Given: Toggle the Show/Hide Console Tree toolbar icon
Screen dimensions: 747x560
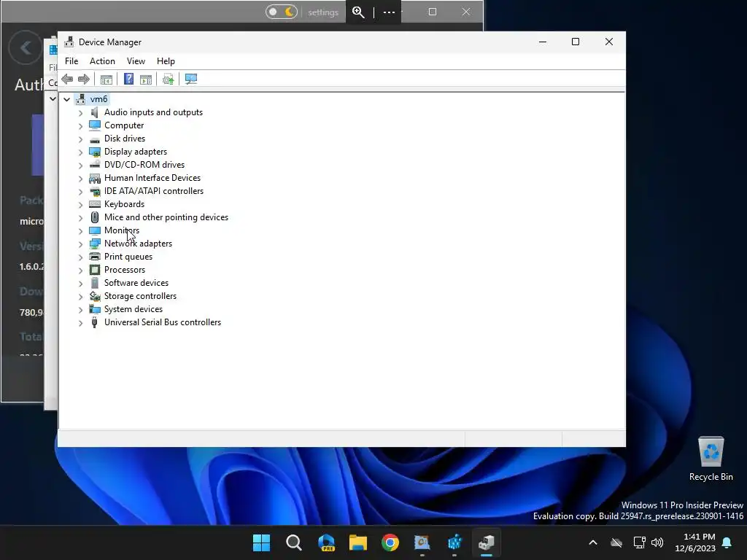Looking at the screenshot, I should tap(107, 79).
